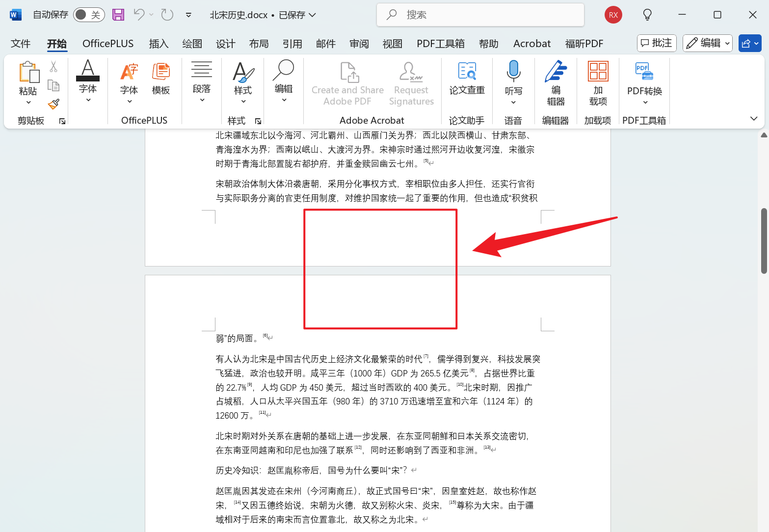Viewport: 769px width, 532px height.
Task: Open the 编辑器 (Editor) pane
Action: pyautogui.click(x=555, y=82)
